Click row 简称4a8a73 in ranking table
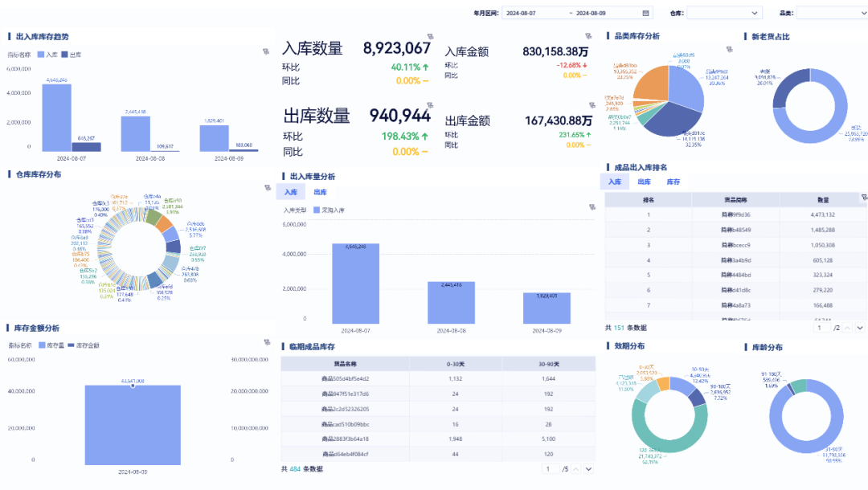868x490 pixels. [x=735, y=305]
